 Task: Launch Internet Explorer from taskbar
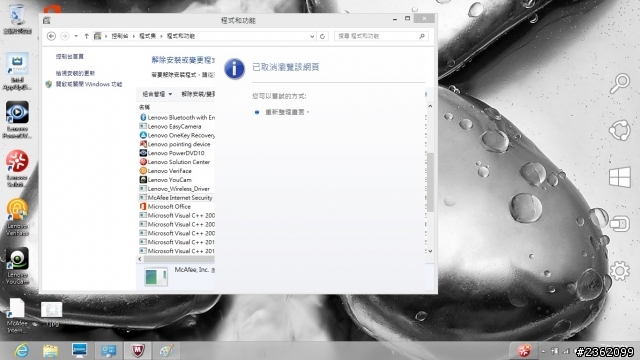tap(21, 351)
